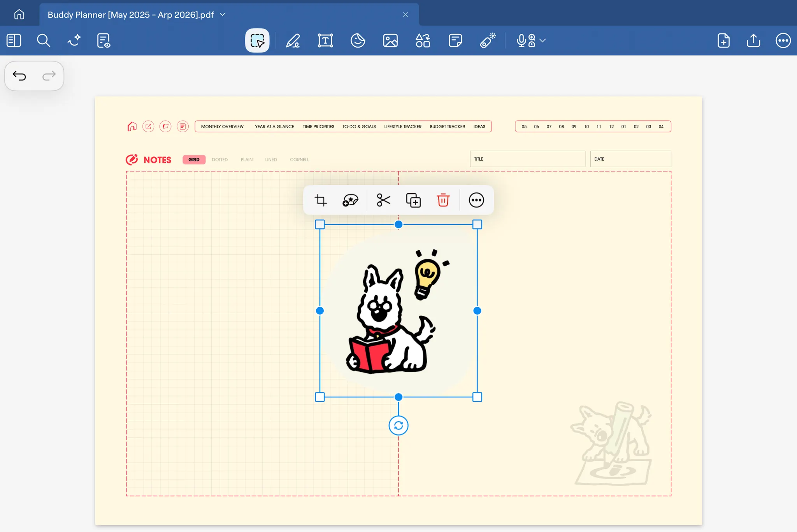Open the Shapes elements tool
The image size is (797, 532).
click(x=423, y=40)
